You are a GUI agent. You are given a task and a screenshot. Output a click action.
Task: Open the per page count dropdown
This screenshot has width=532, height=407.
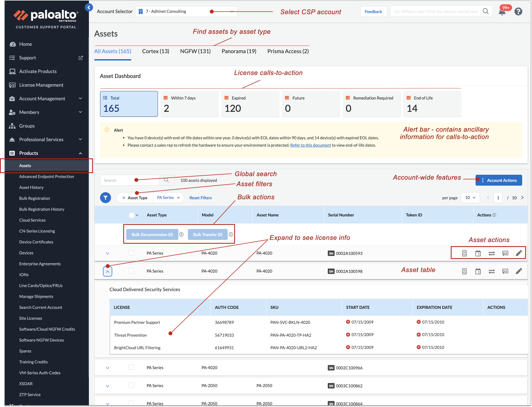(x=470, y=198)
